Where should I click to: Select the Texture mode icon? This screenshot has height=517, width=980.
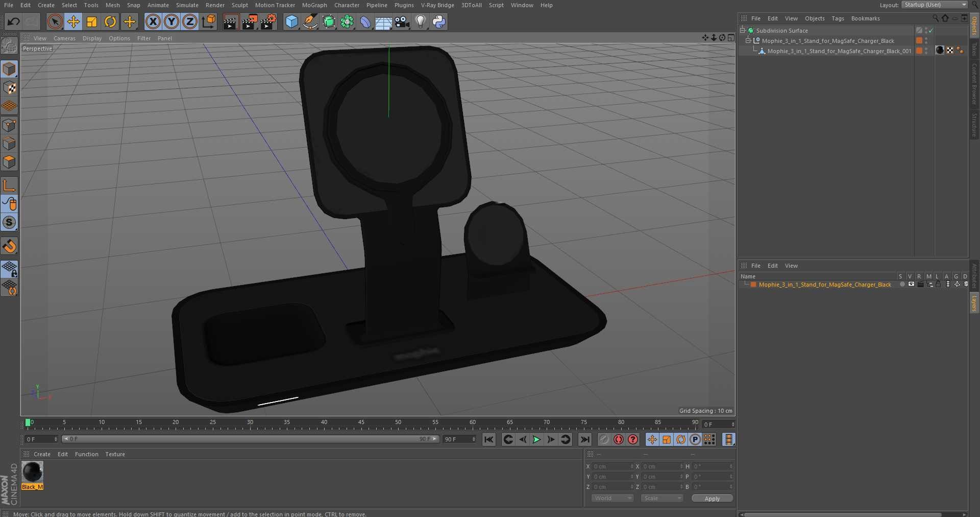[9, 88]
